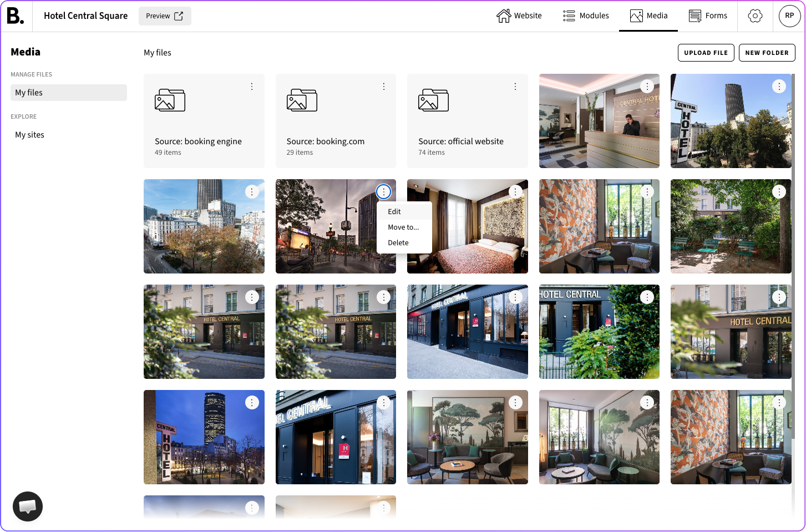Select the Media tab

pyautogui.click(x=648, y=16)
